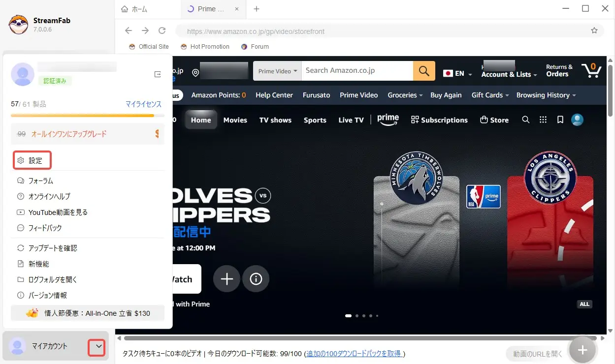Open Subscriptions in Prime Video nav

coord(439,120)
